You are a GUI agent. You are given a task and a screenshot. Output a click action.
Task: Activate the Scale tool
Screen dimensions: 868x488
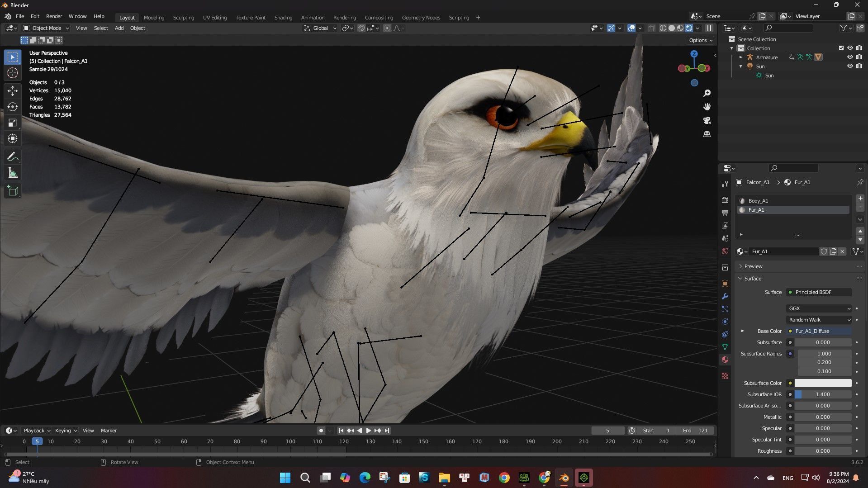pos(13,123)
